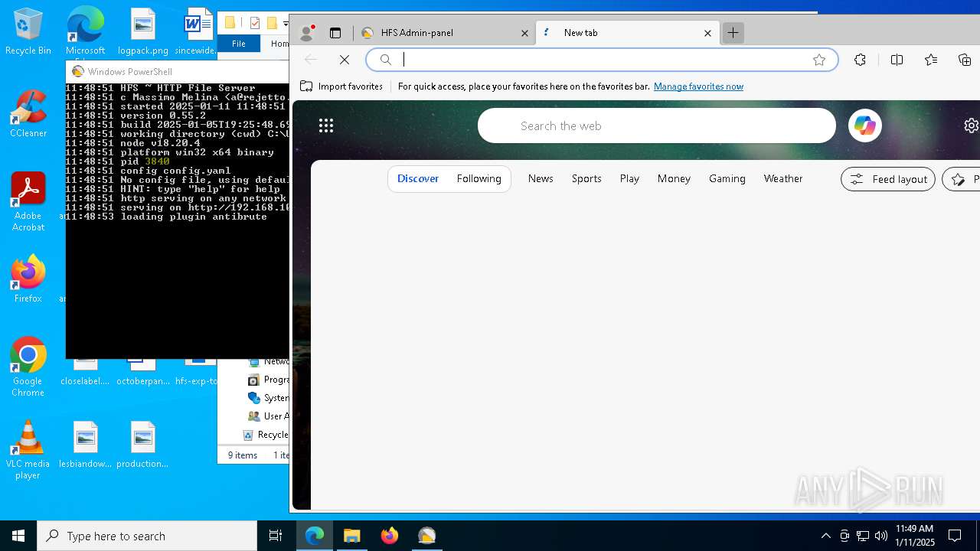Screen dimensions: 980x551
Task: Open the Microsoft apps grid launcher
Action: [x=326, y=126]
